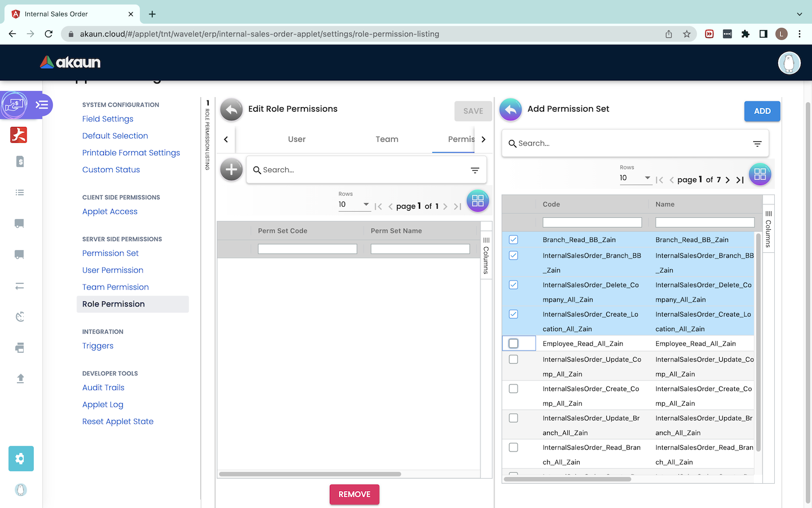Click back arrow beside Edit Role Permissions
This screenshot has width=812, height=508.
pos(231,110)
